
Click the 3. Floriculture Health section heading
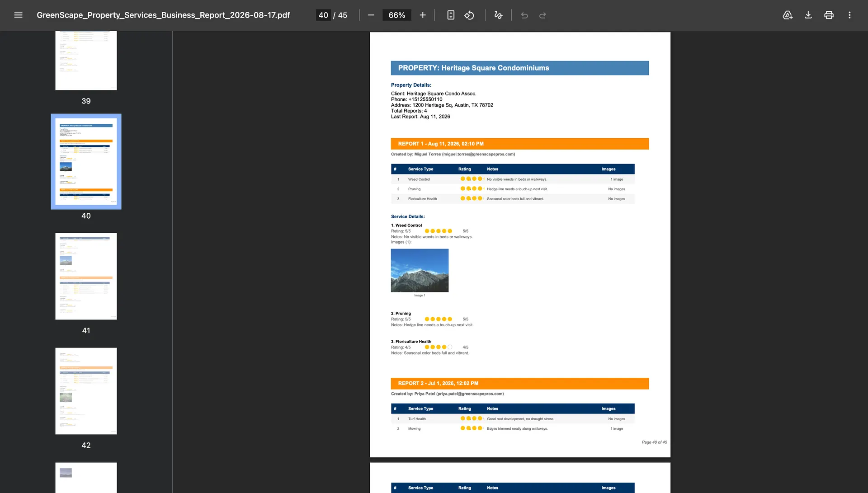411,342
